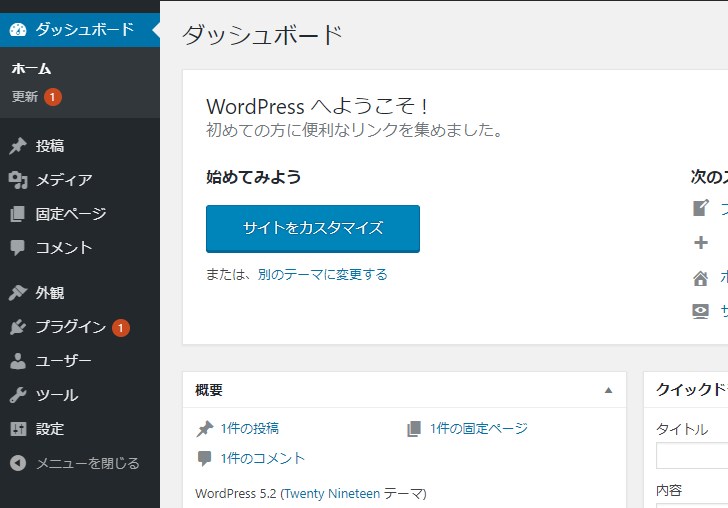The image size is (728, 508).
Task: Click the wrench icon beside ツール
Action: click(18, 395)
